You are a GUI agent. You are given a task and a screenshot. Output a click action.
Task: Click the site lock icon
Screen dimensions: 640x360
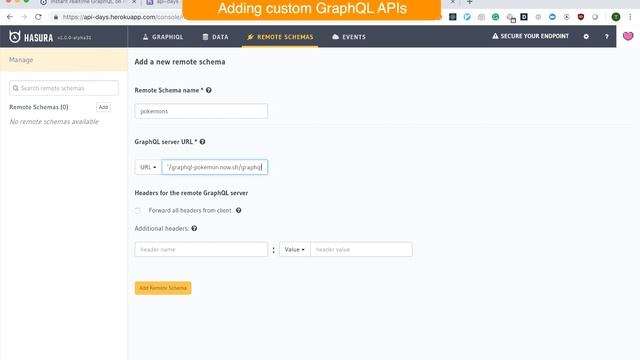pyautogui.click(x=56, y=17)
